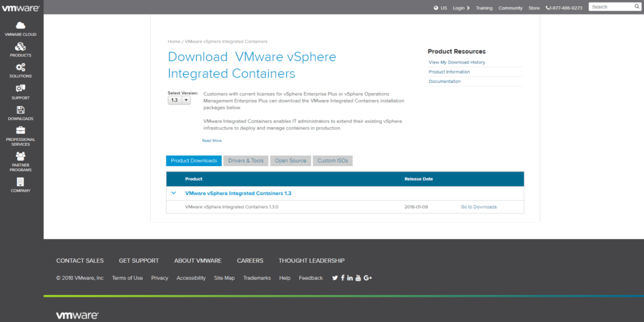Click the VMware logo in top bar
Viewport: 644px width, 322px height.
pos(21,8)
